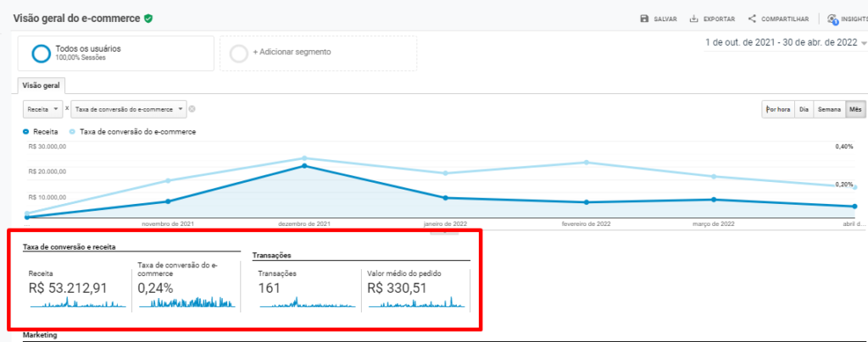Click the empty add-segment circle icon

tap(239, 53)
